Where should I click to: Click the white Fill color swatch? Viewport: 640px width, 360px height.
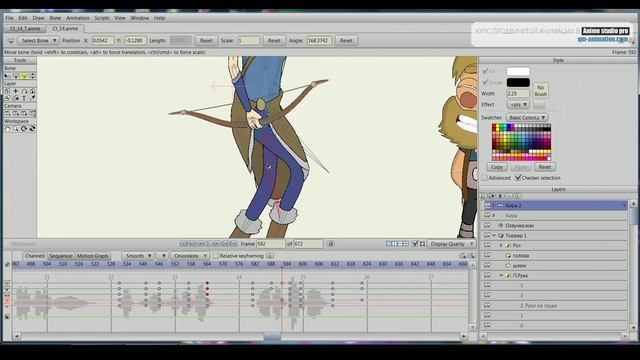(x=518, y=71)
